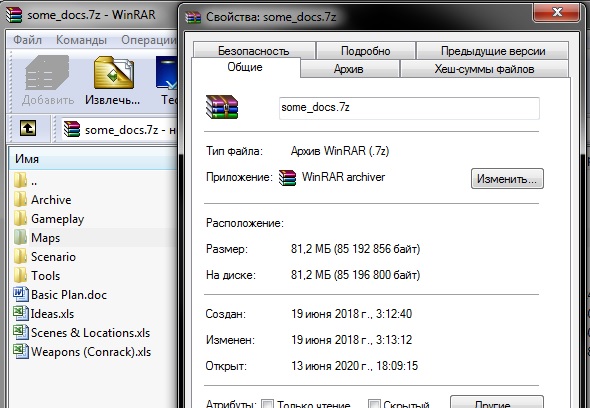Click the WinRAR archiver application icon
Screen dimensions: 590x408
pyautogui.click(x=287, y=178)
